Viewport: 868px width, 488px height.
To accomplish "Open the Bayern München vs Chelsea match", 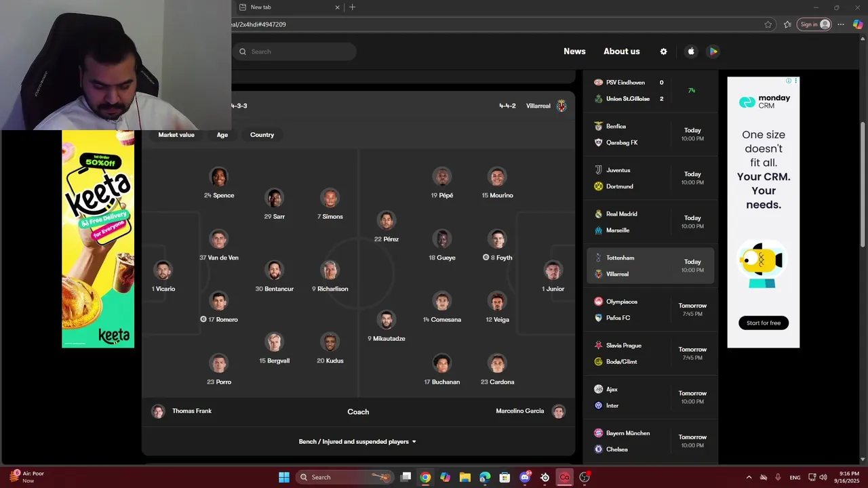I will 650,441.
